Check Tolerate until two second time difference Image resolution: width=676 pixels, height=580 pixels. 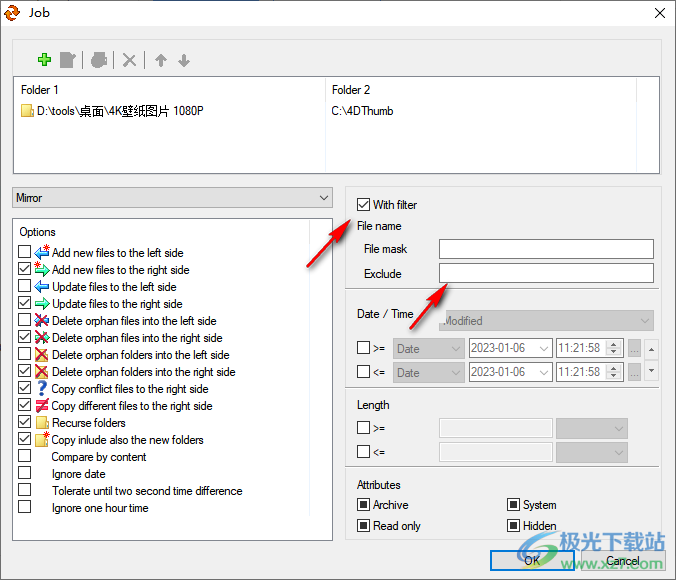pos(25,490)
